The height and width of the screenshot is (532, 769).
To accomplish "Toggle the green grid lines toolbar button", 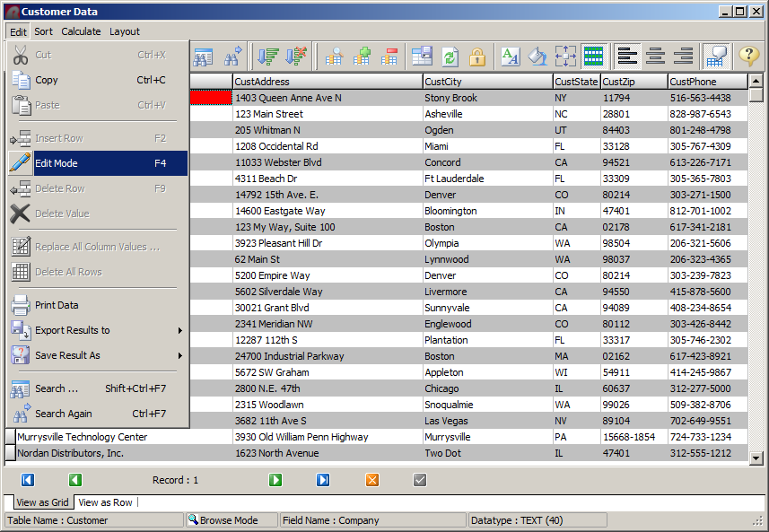I will point(592,57).
